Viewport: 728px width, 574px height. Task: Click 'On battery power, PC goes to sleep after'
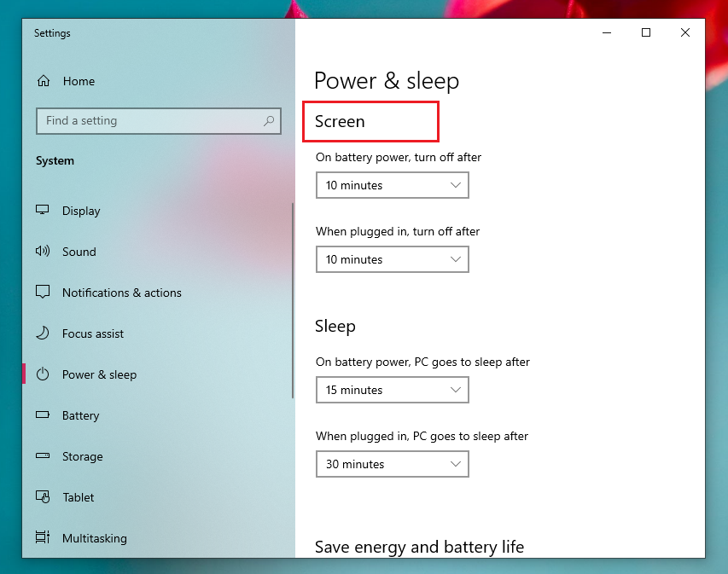click(x=422, y=362)
